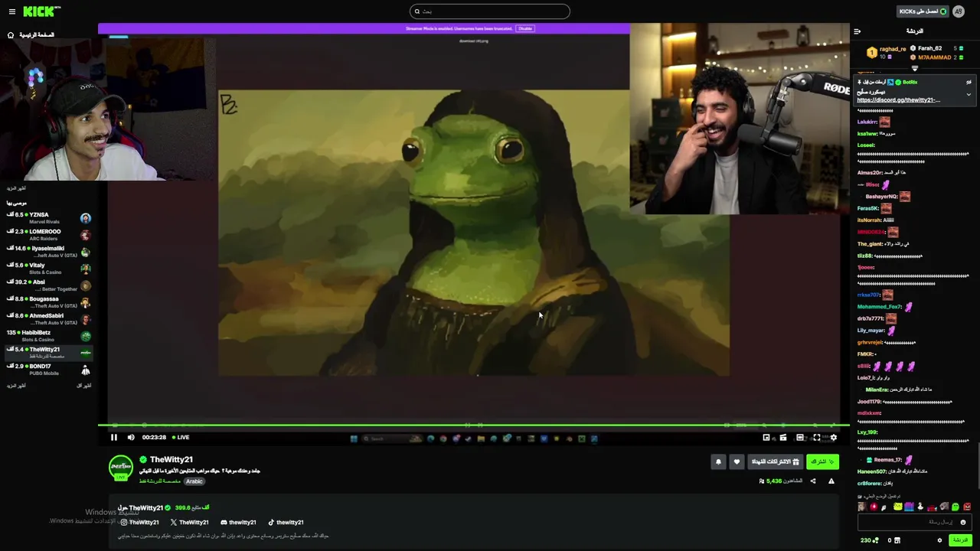Open LOMEROOO channel in sidebar

(x=48, y=235)
